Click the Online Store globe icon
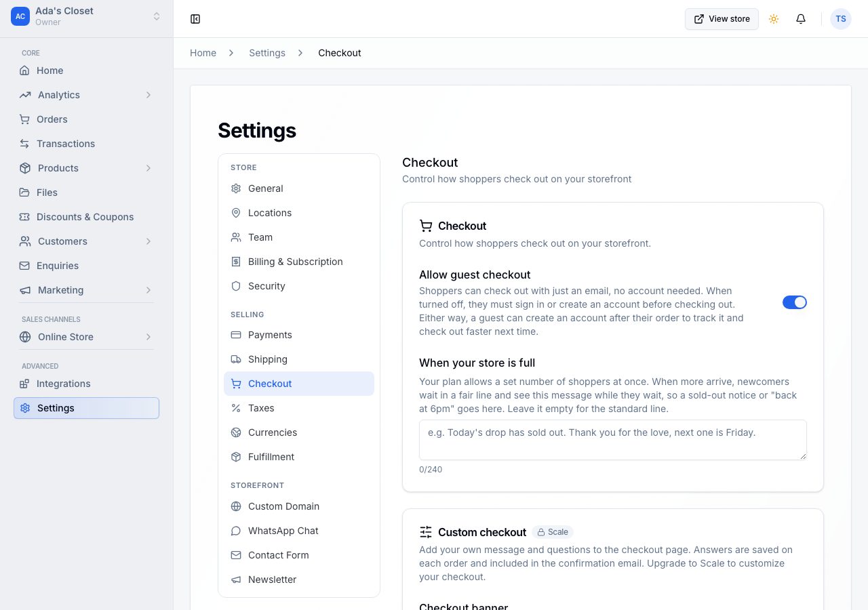Viewport: 868px width, 610px height. [25, 337]
